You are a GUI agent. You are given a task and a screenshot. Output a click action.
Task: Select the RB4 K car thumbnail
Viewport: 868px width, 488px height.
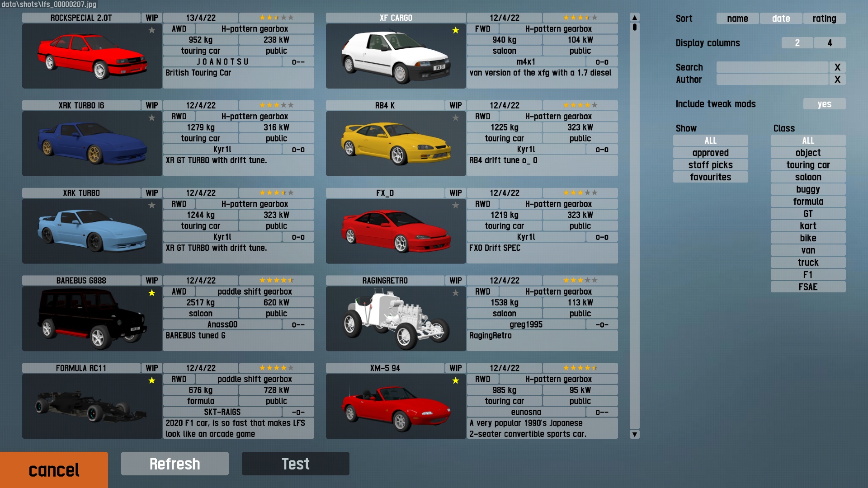click(x=396, y=144)
